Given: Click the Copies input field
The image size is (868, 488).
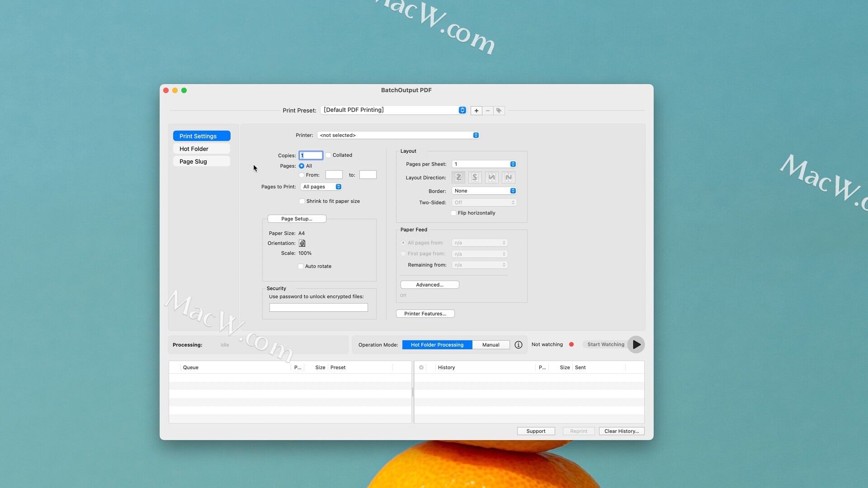Looking at the screenshot, I should click(311, 155).
